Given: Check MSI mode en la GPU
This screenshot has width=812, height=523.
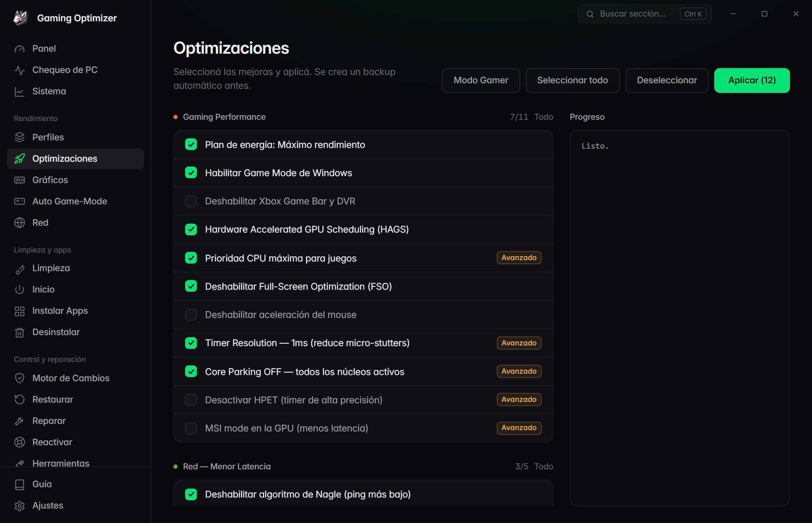Looking at the screenshot, I should click(x=191, y=428).
